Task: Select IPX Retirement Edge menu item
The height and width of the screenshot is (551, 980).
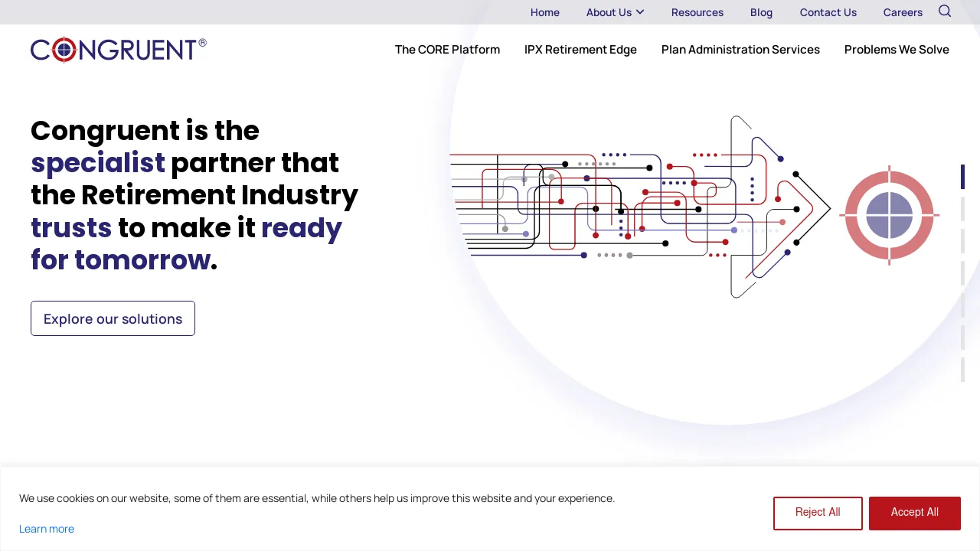Action: [x=580, y=50]
